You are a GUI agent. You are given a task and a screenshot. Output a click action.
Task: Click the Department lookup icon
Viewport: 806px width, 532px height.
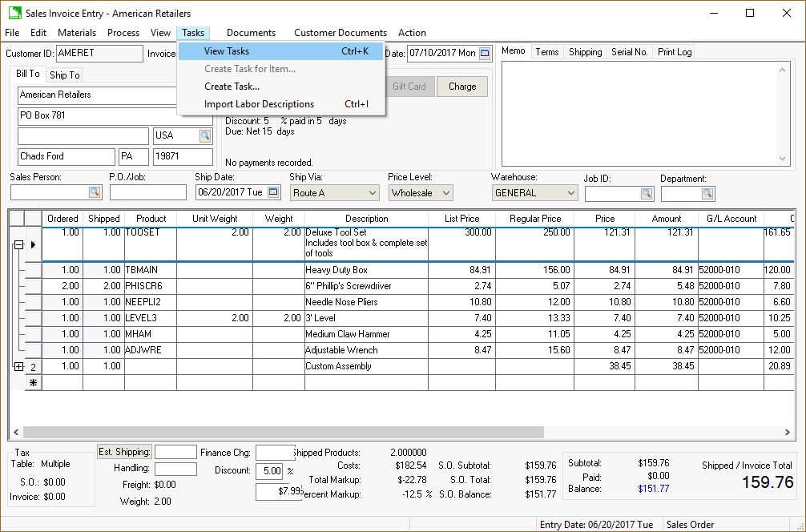pyautogui.click(x=707, y=193)
